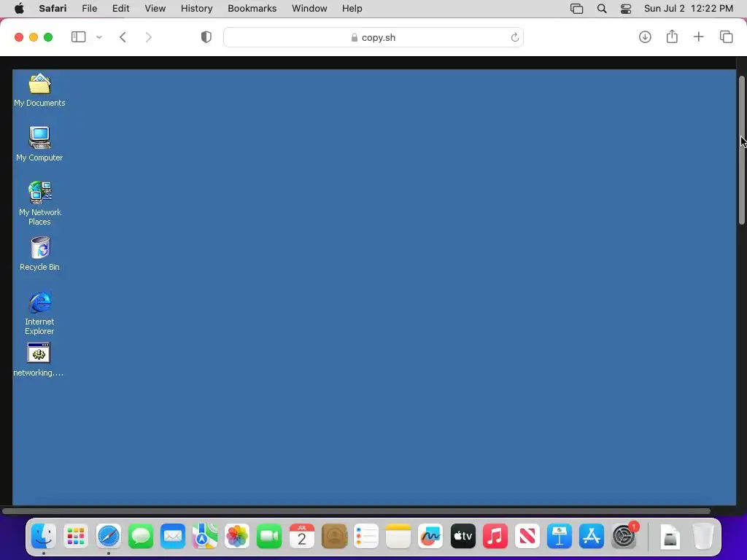Expand the sidebar tab group dropdown arrow

point(99,37)
